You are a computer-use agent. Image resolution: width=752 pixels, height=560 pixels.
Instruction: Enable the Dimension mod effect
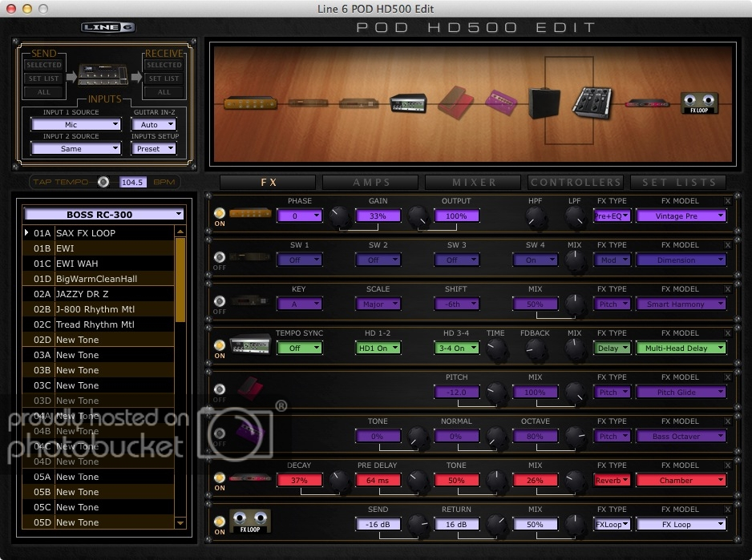pyautogui.click(x=219, y=257)
